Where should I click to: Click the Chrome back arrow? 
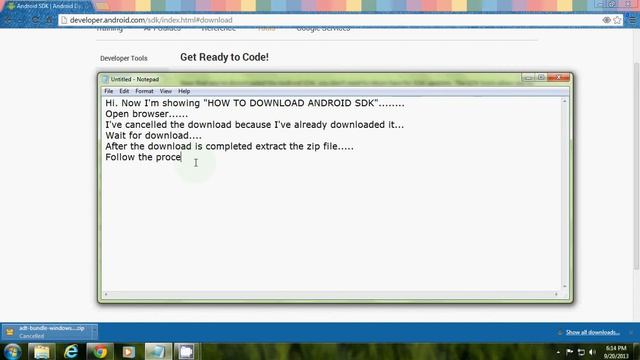[8, 20]
